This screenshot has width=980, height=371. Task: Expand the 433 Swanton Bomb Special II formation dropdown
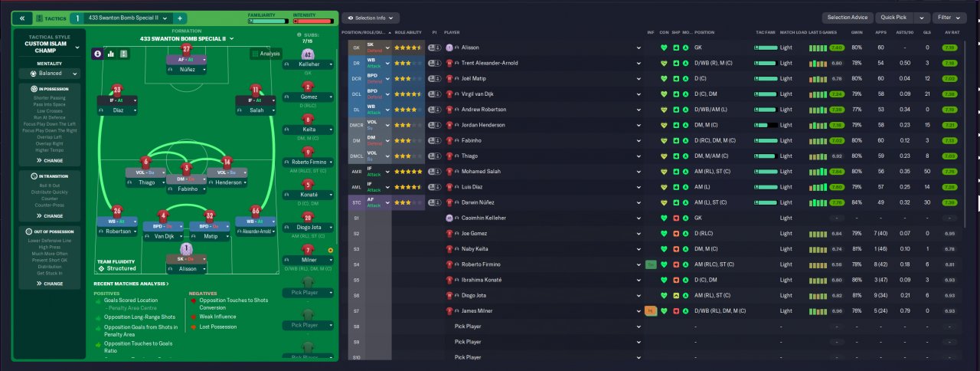click(187, 38)
